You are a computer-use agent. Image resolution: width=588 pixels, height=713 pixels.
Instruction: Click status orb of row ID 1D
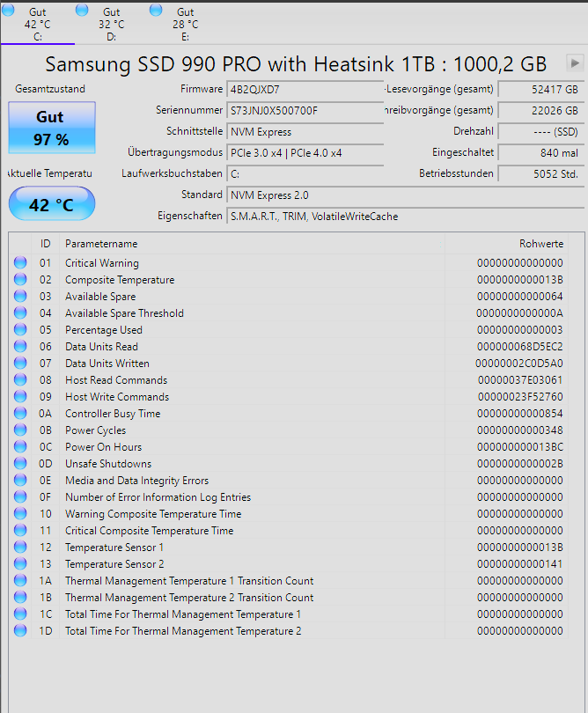point(20,630)
